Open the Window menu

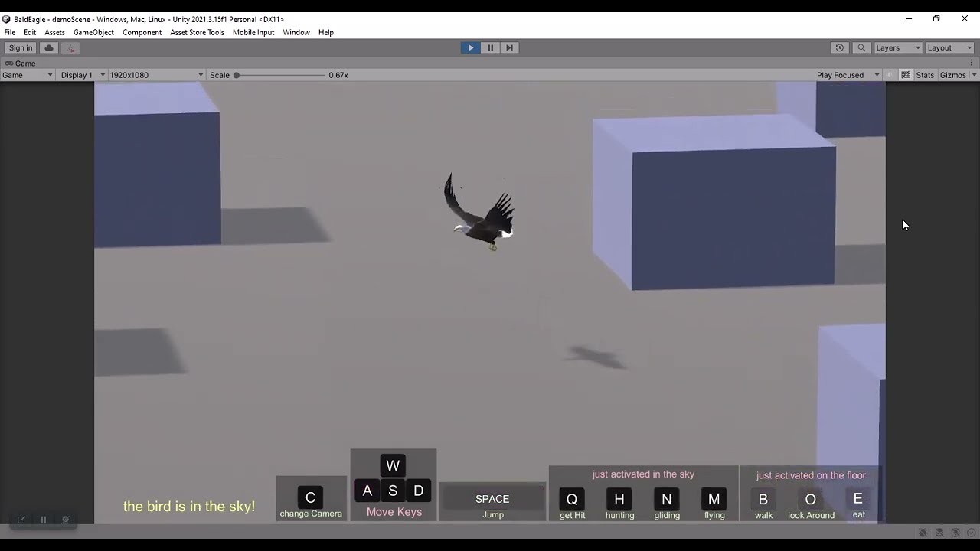pyautogui.click(x=296, y=32)
